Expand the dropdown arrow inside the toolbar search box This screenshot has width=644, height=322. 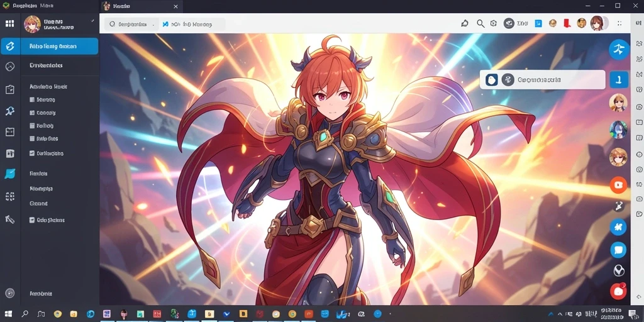(153, 25)
